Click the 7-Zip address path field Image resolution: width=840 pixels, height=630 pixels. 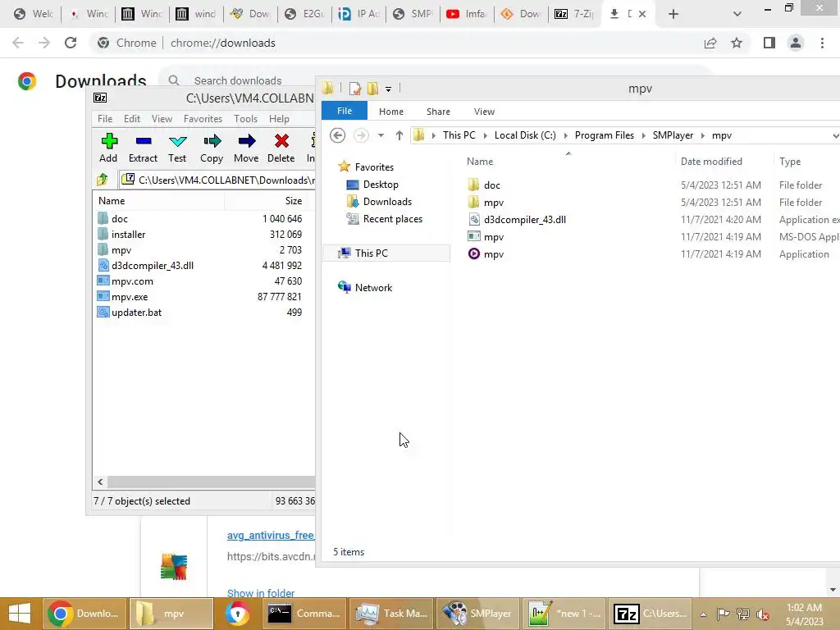[217, 180]
